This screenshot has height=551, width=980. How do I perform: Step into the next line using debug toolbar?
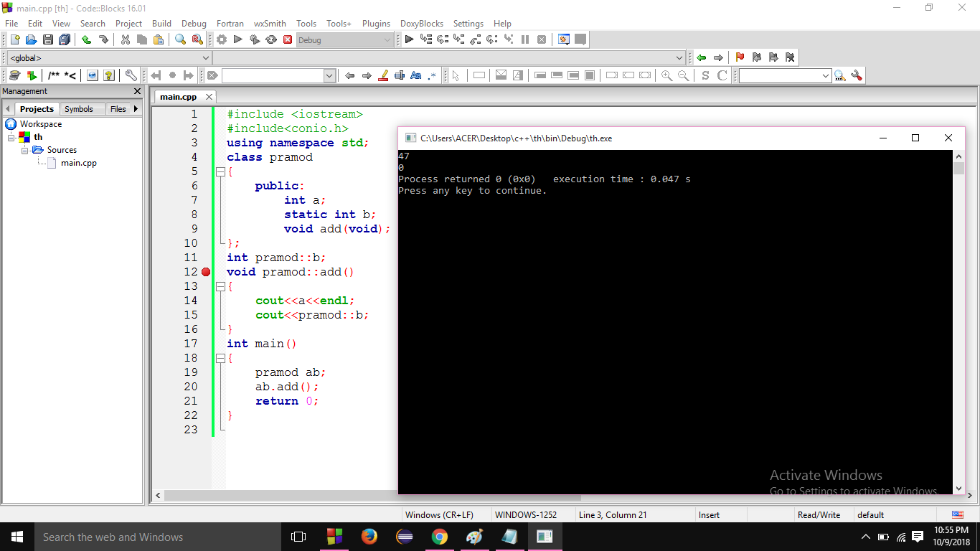[x=459, y=39]
